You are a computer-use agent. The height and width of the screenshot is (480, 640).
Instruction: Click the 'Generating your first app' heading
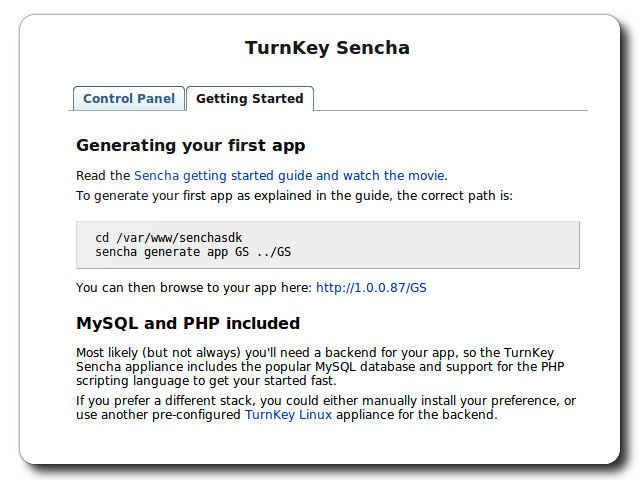(190, 145)
